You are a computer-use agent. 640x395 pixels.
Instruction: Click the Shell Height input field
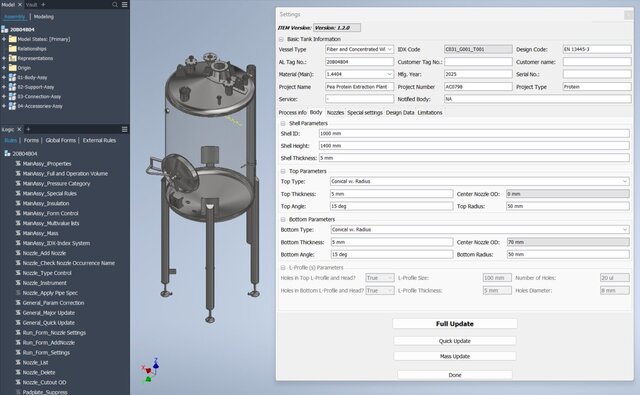pyautogui.click(x=474, y=146)
